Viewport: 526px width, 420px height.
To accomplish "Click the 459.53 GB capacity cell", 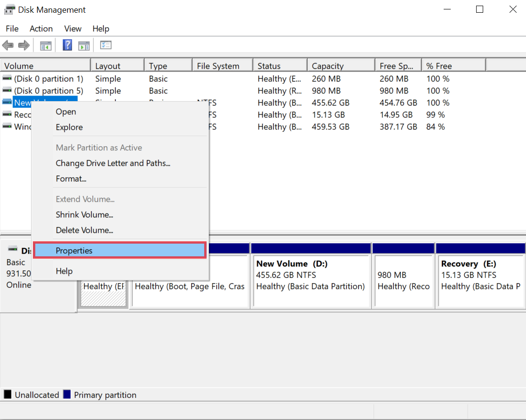I will tap(330, 127).
